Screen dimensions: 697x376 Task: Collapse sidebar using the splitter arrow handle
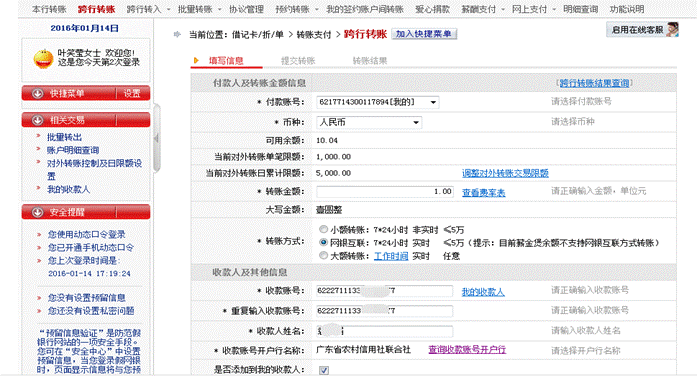[156, 138]
